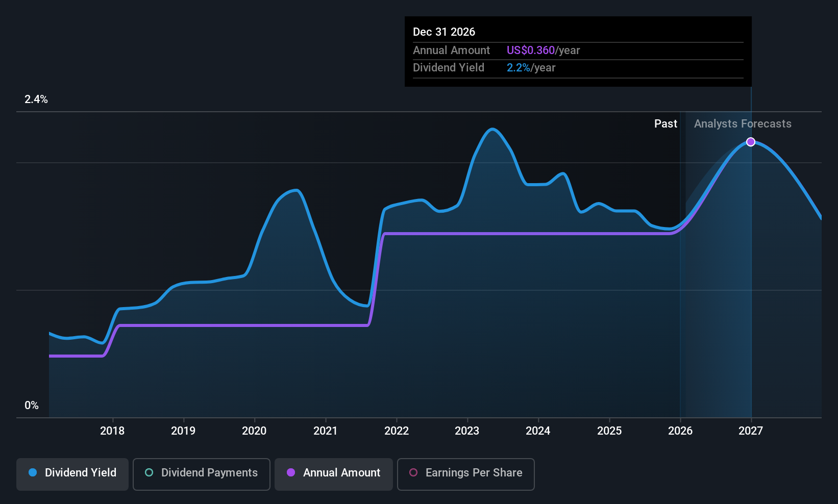Click the Analysts Forecasts label
Viewport: 838px width, 504px height.
click(x=743, y=123)
